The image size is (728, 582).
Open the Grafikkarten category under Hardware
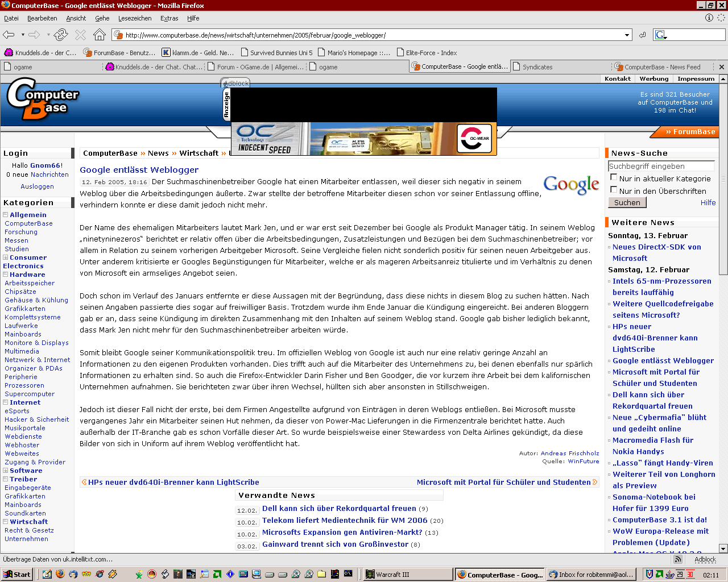(x=25, y=309)
